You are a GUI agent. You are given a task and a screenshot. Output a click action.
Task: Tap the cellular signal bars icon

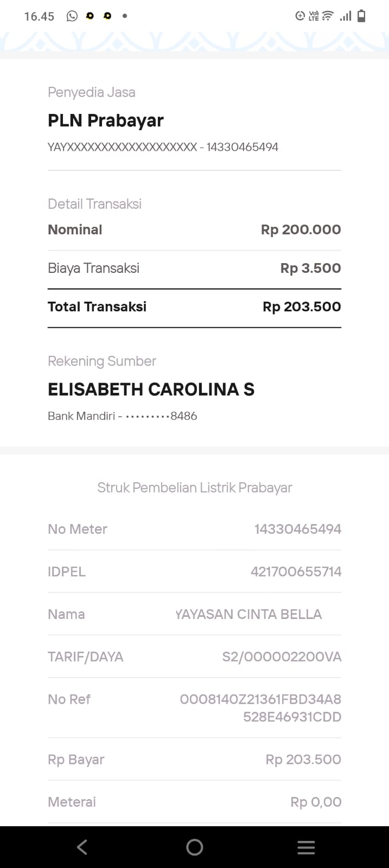click(x=345, y=16)
